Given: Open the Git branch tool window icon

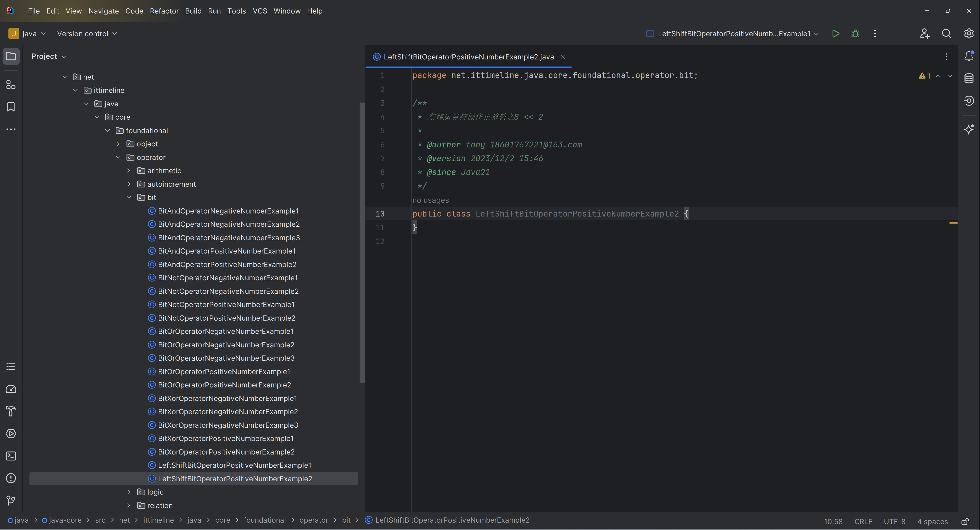Looking at the screenshot, I should click(11, 500).
